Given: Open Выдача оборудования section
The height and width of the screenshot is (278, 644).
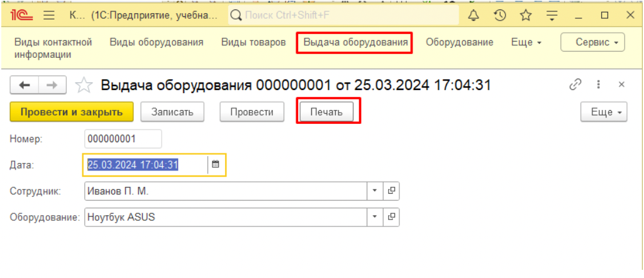Looking at the screenshot, I should (355, 42).
